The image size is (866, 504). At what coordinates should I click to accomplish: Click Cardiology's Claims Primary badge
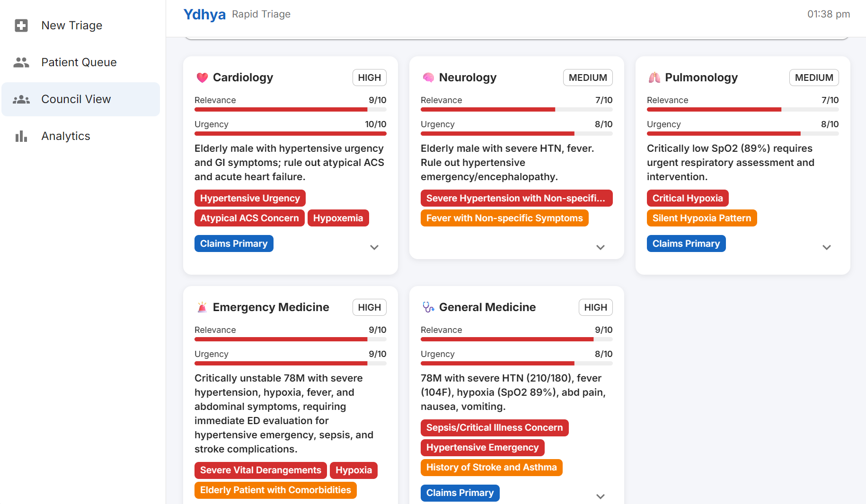pos(234,243)
